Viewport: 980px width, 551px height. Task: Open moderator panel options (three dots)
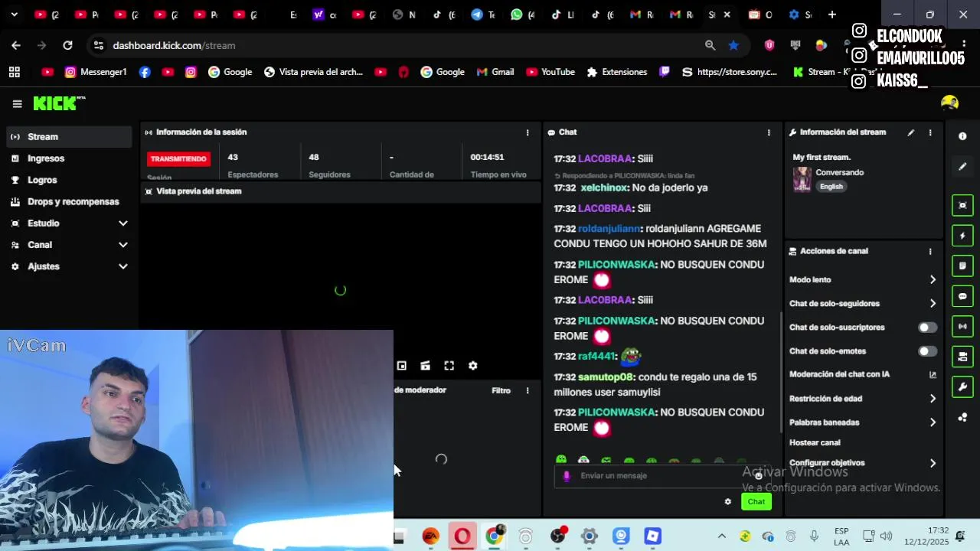(x=528, y=390)
